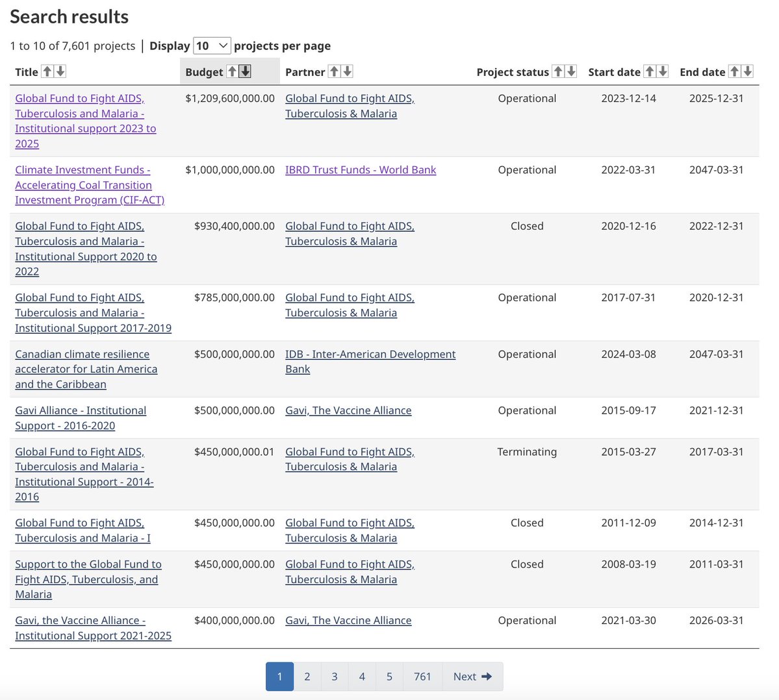Sort Title column descending with down arrow
The height and width of the screenshot is (700, 779).
tap(60, 71)
